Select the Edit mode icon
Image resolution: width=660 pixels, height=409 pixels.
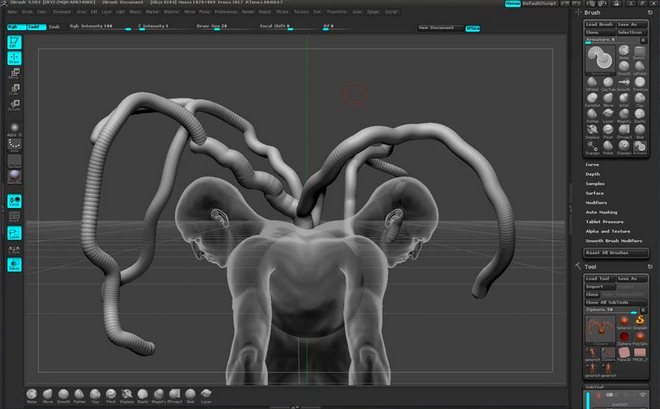[15, 43]
